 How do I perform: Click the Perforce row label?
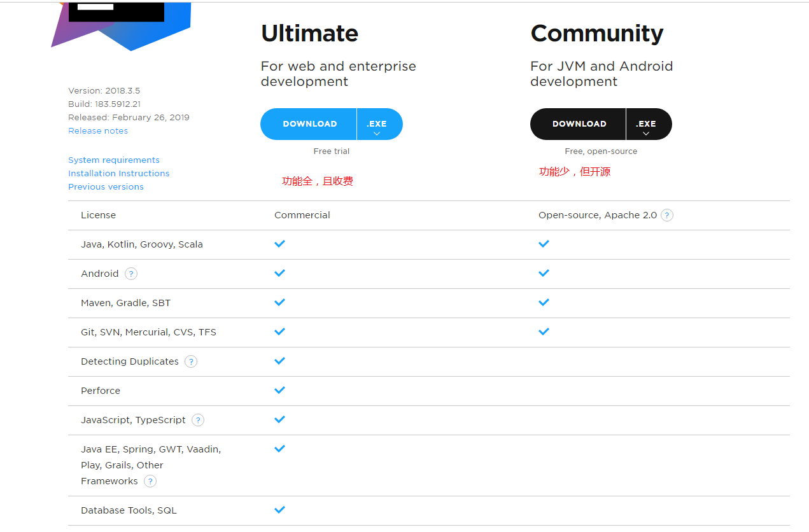[101, 391]
